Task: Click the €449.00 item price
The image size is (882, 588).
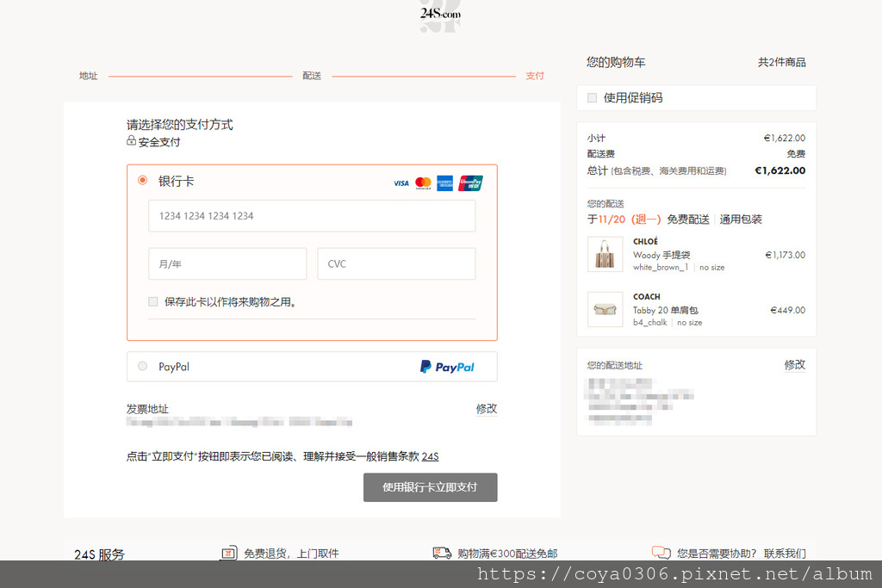Action: (x=787, y=310)
